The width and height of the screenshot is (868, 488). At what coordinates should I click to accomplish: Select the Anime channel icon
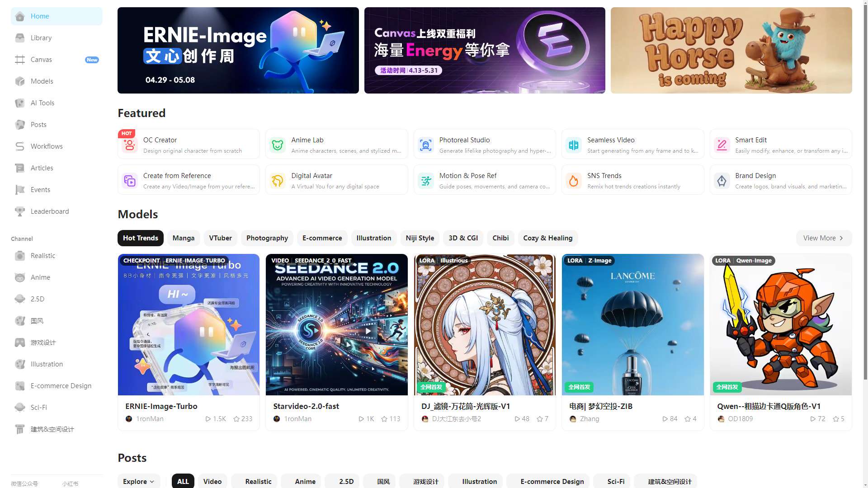(20, 277)
